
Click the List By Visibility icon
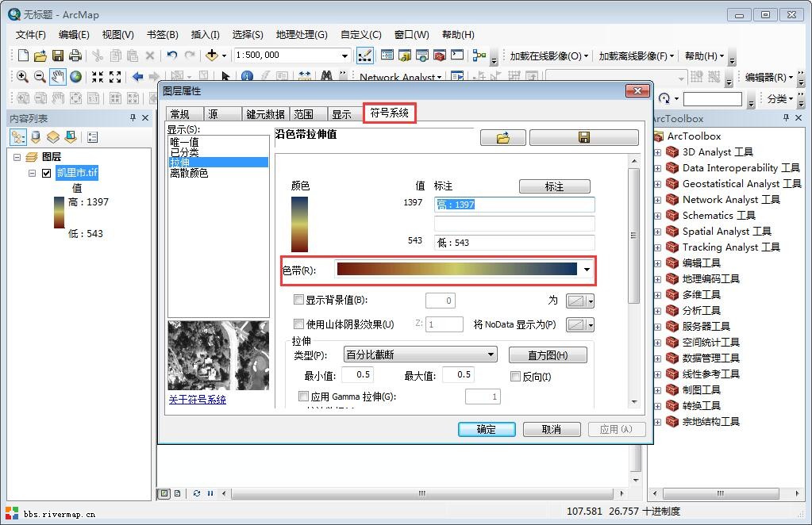[x=53, y=137]
